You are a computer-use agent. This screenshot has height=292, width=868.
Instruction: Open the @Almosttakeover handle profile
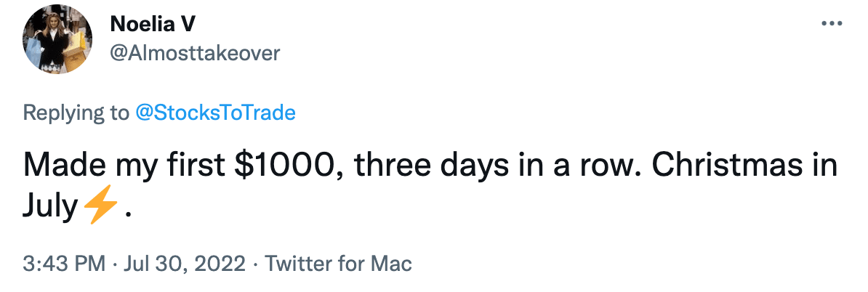(195, 53)
